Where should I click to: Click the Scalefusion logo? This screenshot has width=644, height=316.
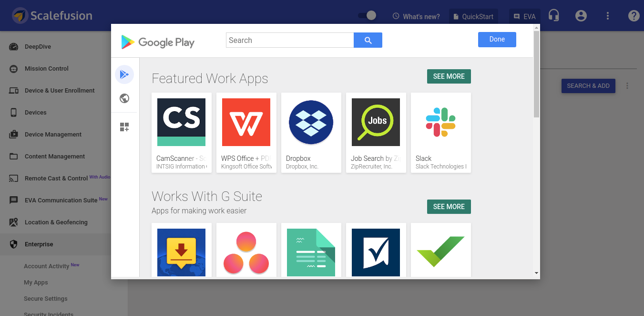[52, 15]
